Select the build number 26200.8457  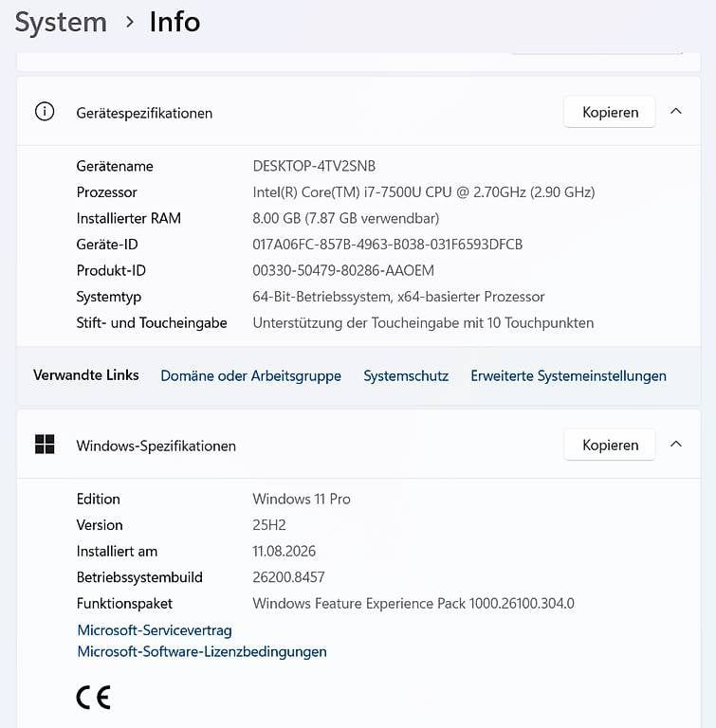coord(288,577)
